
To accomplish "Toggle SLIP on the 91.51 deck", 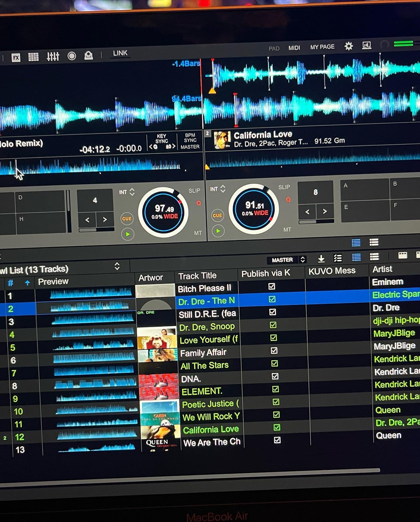I will click(x=284, y=187).
